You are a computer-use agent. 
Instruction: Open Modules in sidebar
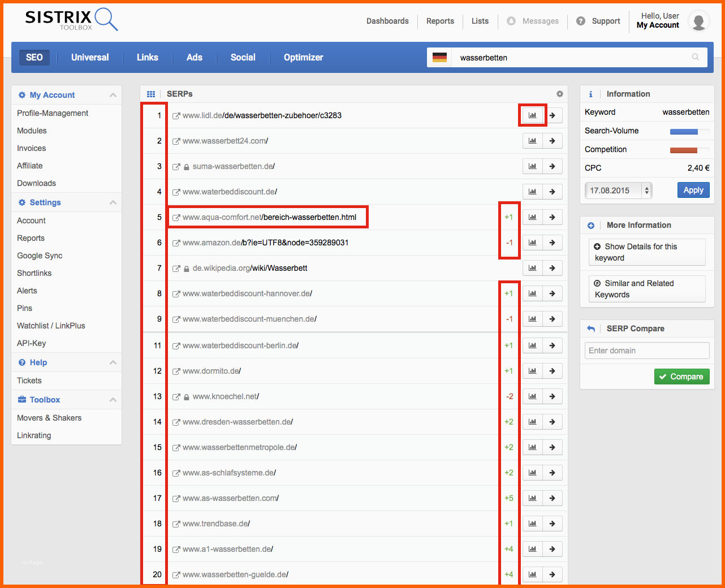coord(32,131)
